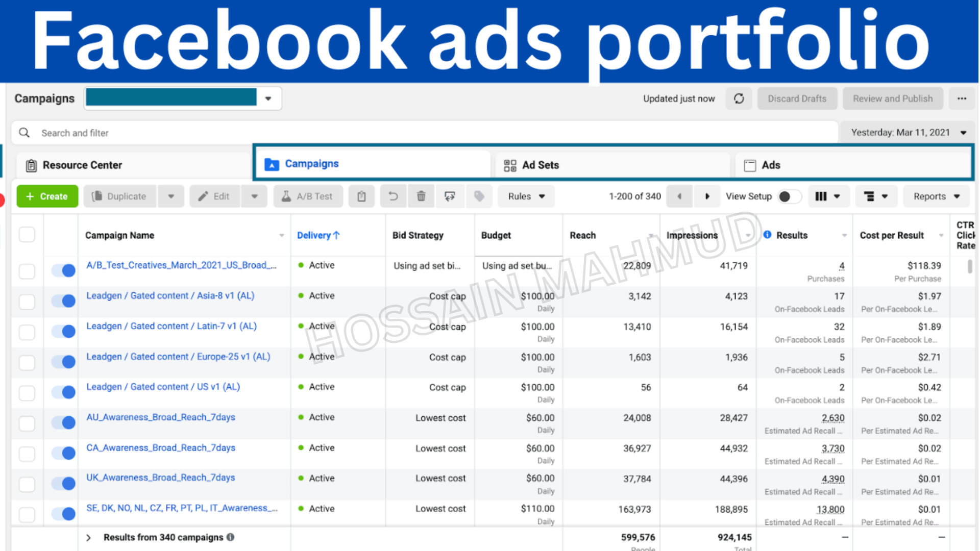Toggle SE, DK, NO, NL Awareness campaign switch

pyautogui.click(x=63, y=514)
